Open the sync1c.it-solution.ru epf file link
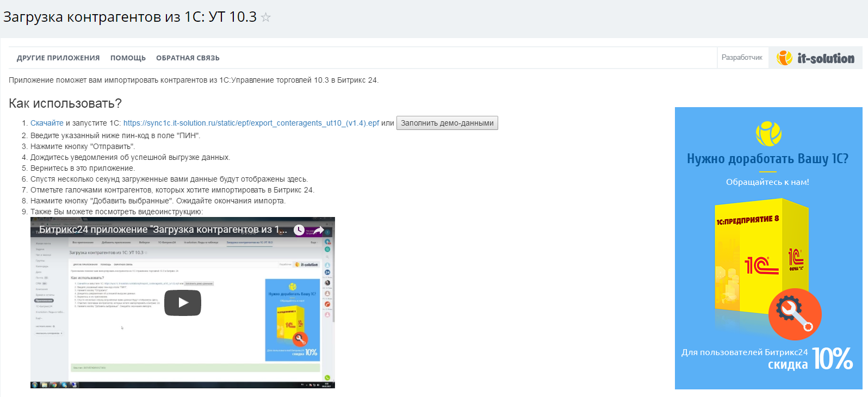The image size is (868, 397). [x=251, y=123]
